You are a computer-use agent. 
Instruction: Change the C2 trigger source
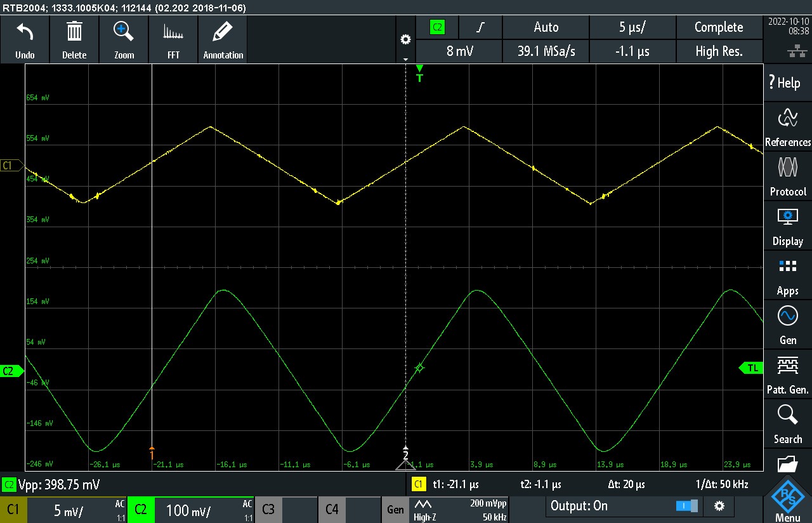coord(437,27)
